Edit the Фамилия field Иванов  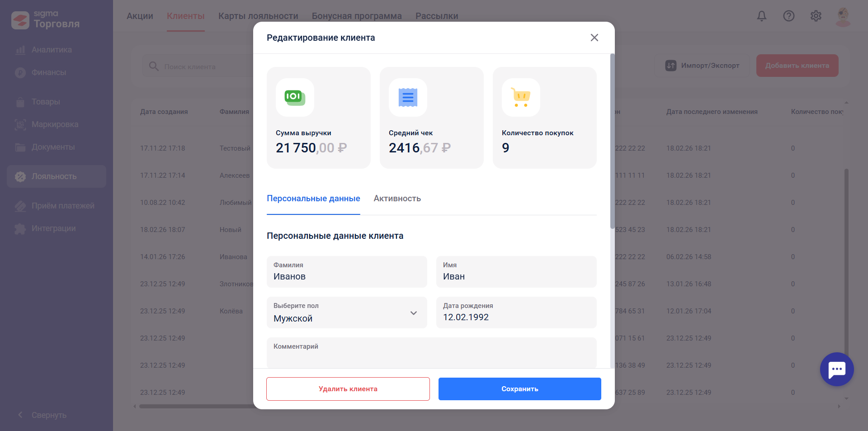[347, 272]
